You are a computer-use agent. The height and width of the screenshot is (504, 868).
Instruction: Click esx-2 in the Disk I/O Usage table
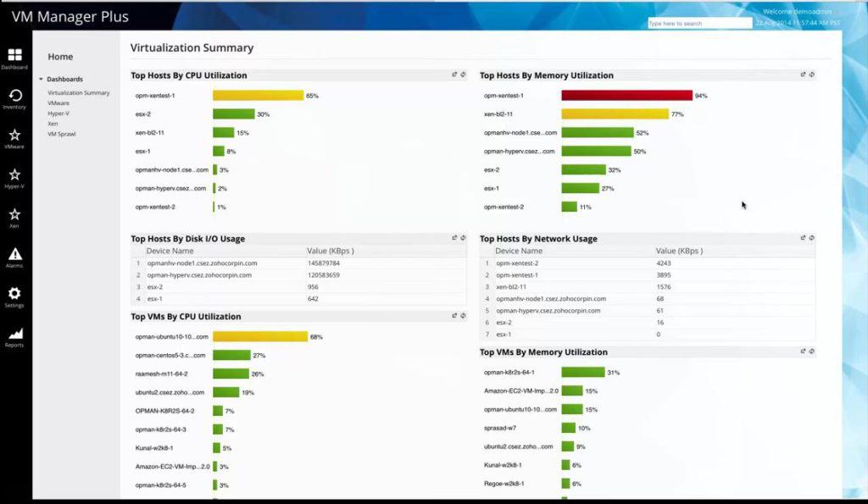click(x=155, y=287)
